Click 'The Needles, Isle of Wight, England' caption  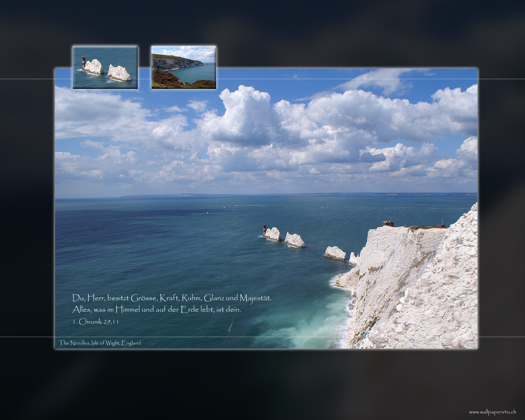click(100, 343)
